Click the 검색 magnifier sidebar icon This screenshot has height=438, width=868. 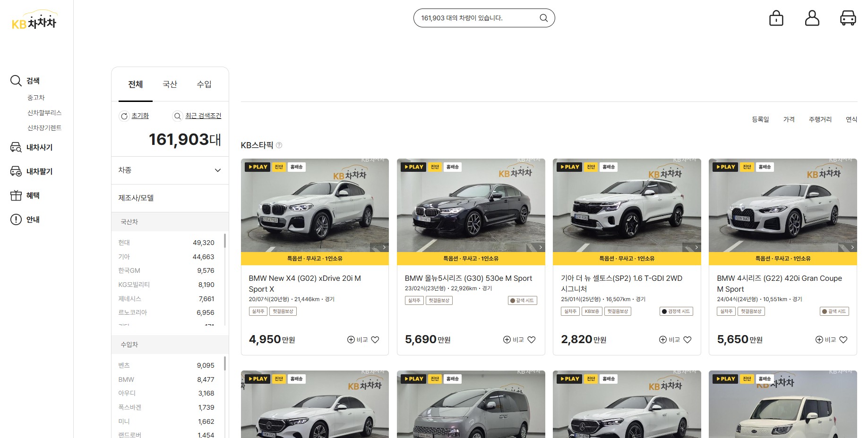[16, 81]
